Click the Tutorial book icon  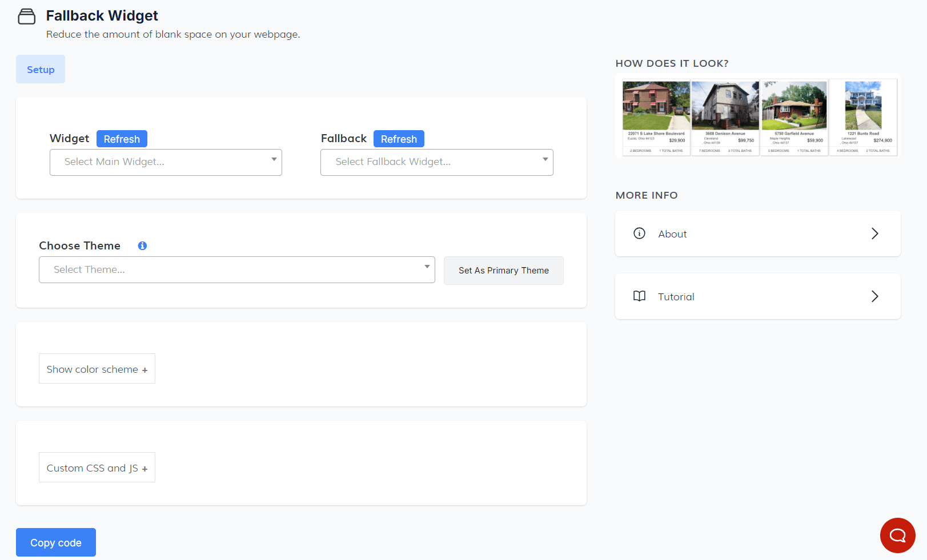click(639, 296)
